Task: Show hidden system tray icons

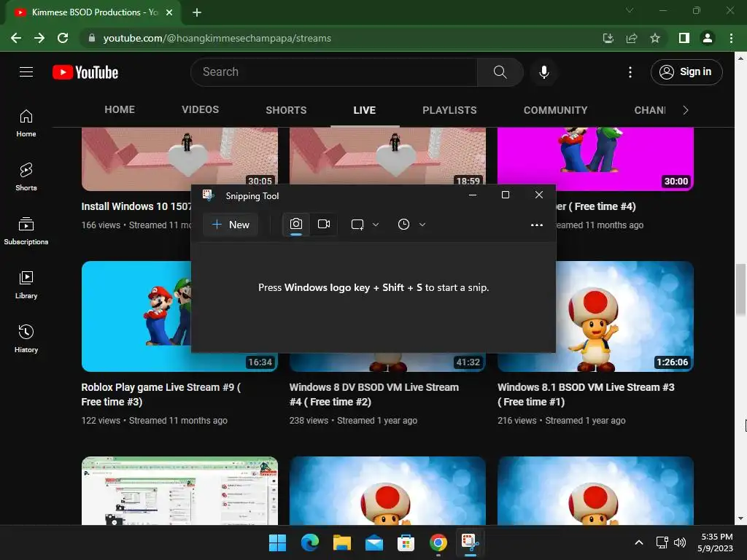Action: 639,542
